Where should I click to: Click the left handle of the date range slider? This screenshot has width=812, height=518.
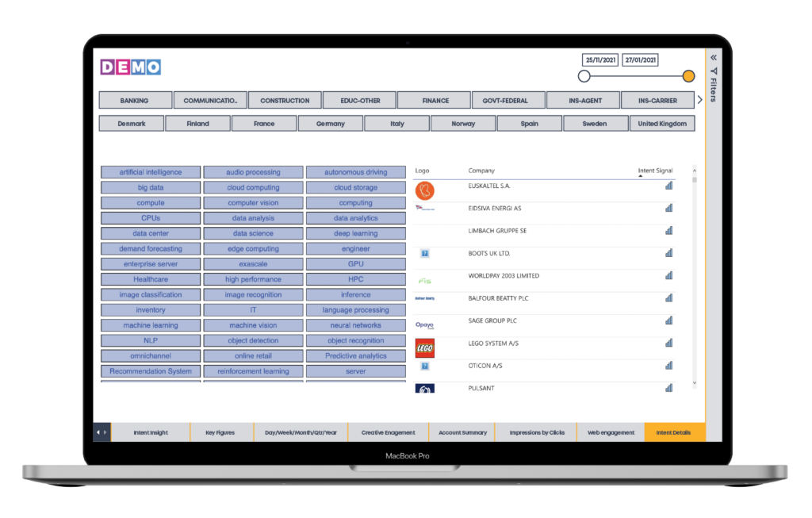coord(584,76)
